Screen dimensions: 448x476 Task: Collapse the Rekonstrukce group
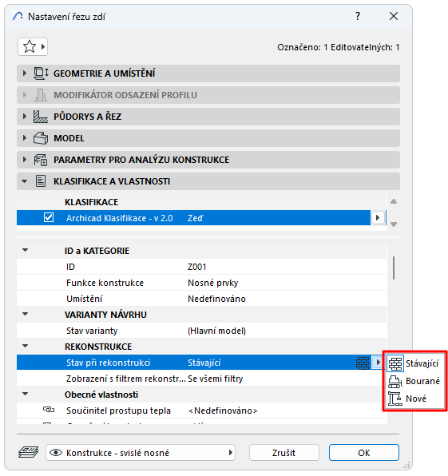coord(26,346)
